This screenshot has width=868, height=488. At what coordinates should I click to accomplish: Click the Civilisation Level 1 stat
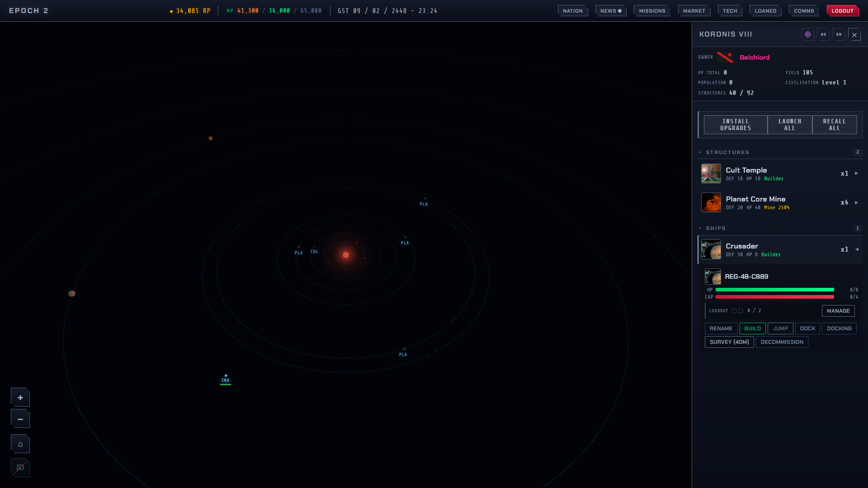point(816,82)
